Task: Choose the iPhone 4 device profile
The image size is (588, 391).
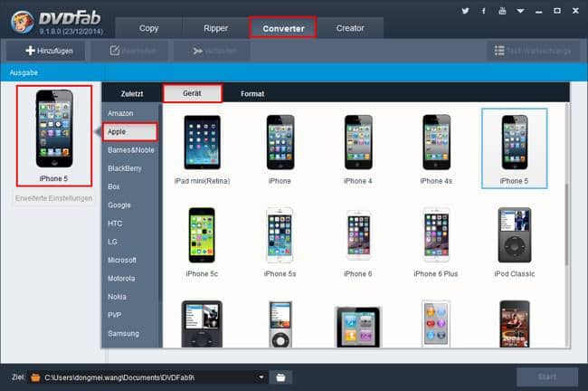Action: click(357, 149)
